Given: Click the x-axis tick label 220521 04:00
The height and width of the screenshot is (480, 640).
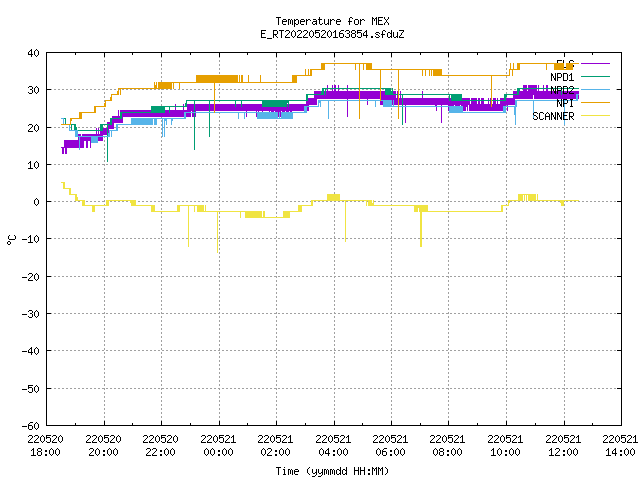Looking at the screenshot, I should point(333,446).
